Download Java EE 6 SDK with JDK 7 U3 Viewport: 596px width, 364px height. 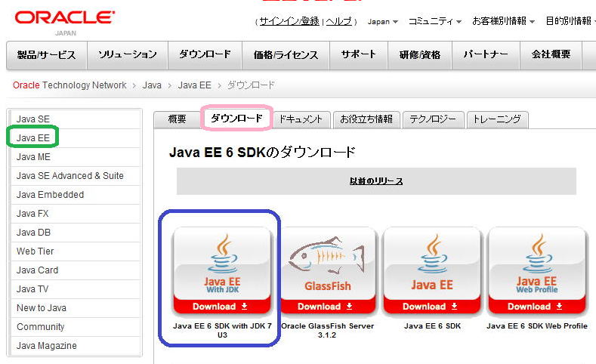222,271
